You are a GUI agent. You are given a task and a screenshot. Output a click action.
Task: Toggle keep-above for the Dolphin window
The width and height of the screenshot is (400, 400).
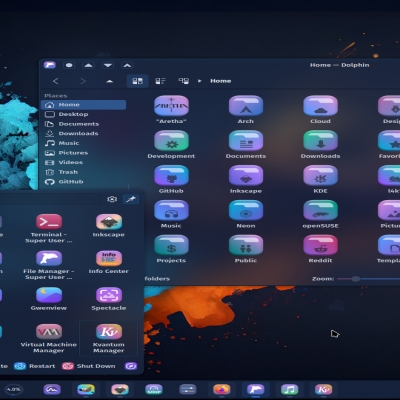click(x=88, y=65)
